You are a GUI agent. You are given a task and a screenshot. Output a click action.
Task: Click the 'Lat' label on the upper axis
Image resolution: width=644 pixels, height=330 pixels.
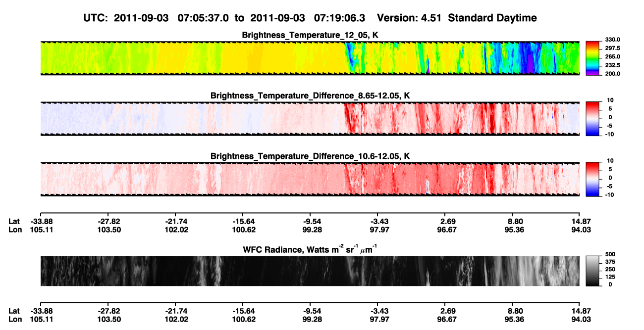coord(14,222)
